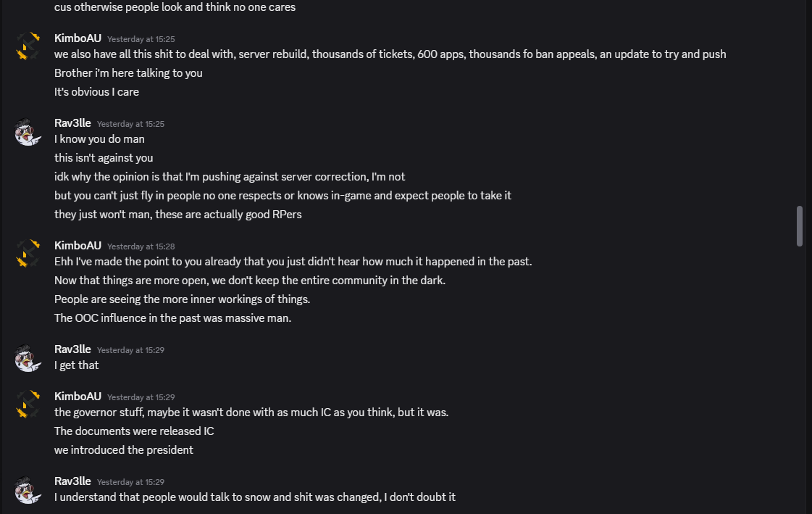Image resolution: width=812 pixels, height=514 pixels.
Task: Click the 'Yesterday at 15:25' timestamp next to KimboAU
Action: [x=141, y=39]
